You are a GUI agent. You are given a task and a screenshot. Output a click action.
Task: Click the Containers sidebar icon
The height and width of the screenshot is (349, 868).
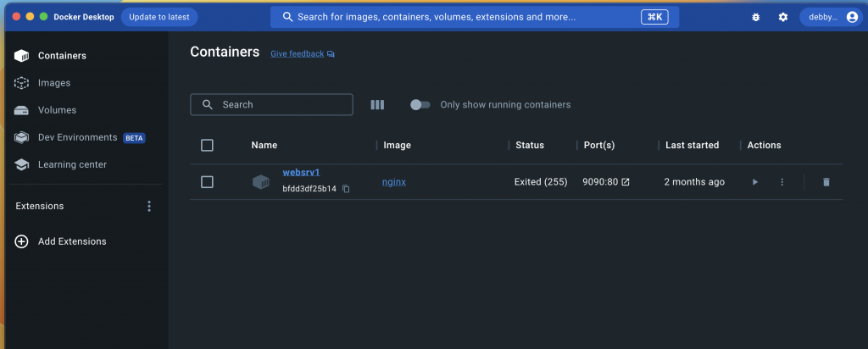tap(21, 56)
